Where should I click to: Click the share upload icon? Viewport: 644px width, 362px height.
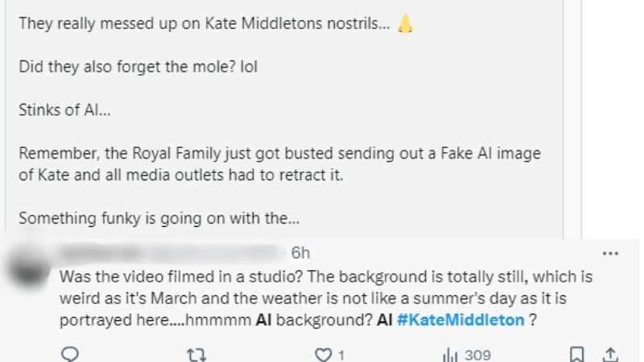point(610,354)
